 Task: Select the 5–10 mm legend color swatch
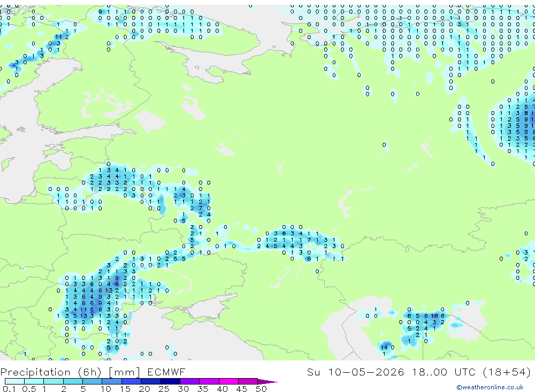click(93, 381)
